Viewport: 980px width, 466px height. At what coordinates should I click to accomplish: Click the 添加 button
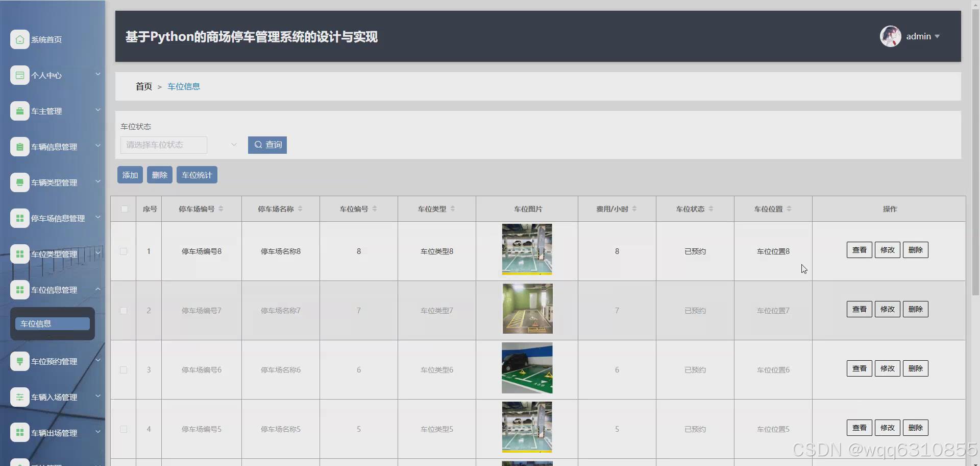tap(130, 175)
